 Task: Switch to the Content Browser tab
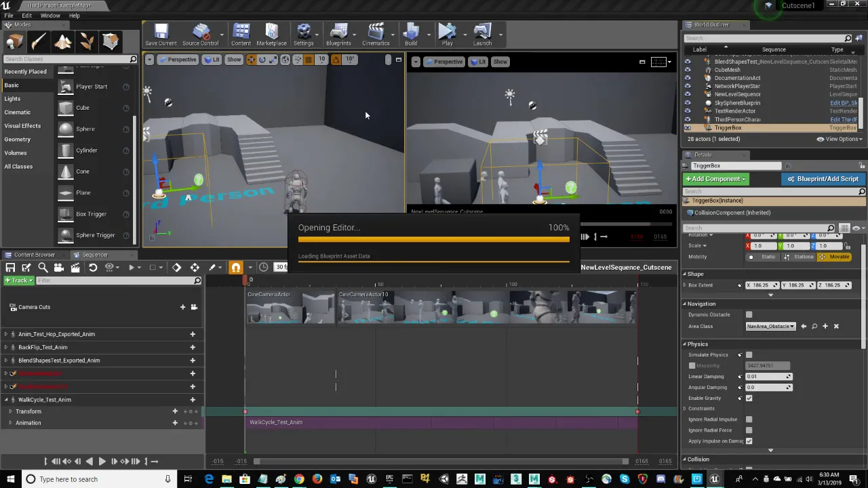pyautogui.click(x=34, y=255)
